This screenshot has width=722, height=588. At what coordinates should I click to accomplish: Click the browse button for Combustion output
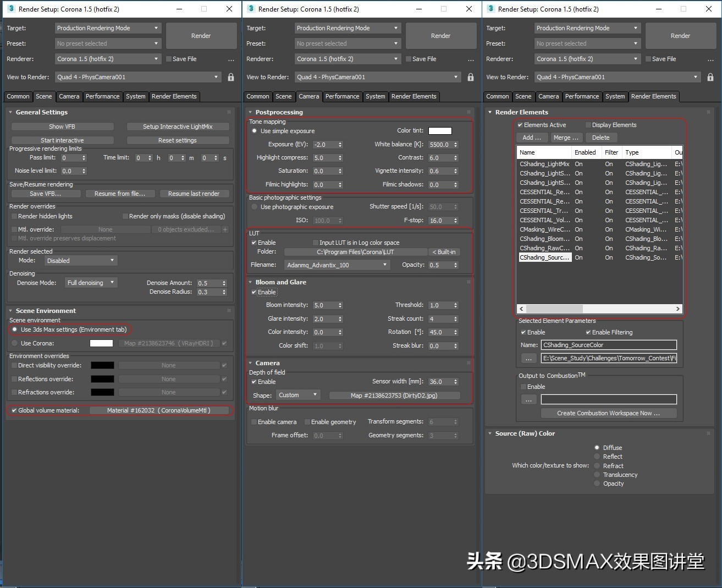coord(528,400)
